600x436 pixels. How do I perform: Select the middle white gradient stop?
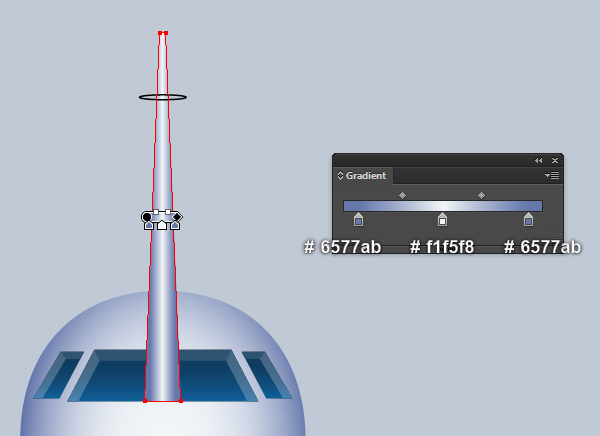[442, 220]
